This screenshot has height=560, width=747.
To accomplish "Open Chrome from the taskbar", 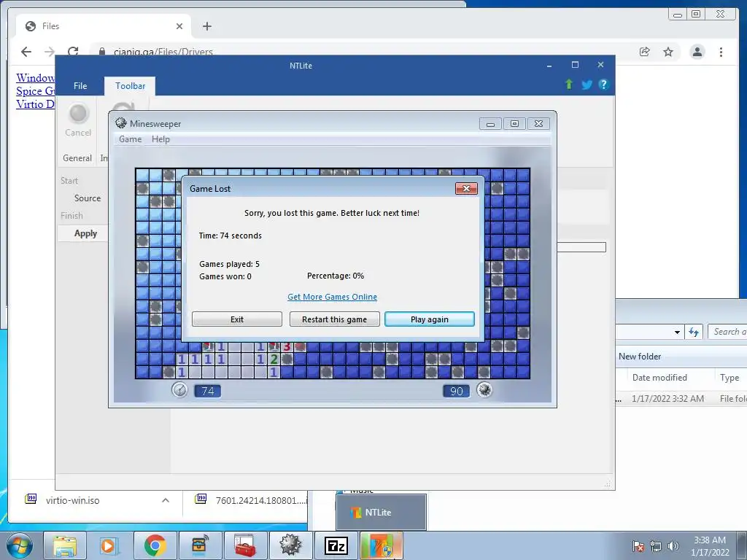I will [155, 545].
